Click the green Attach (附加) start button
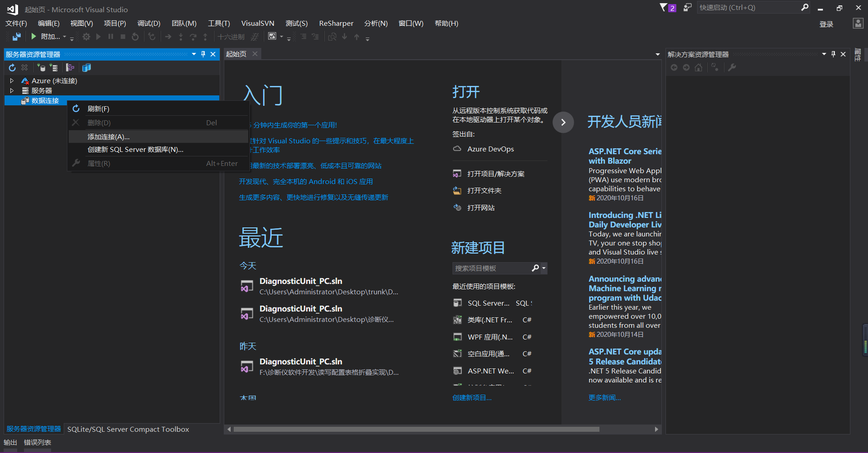 pos(45,37)
